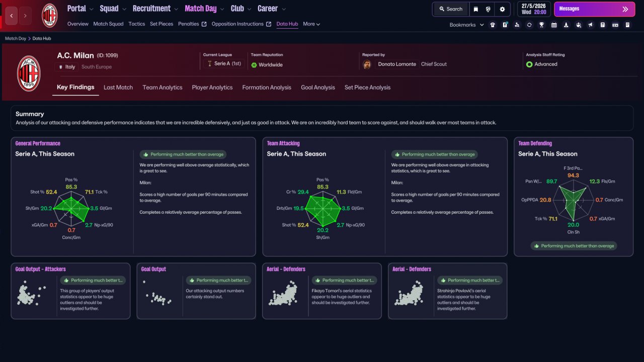Image resolution: width=644 pixels, height=362 pixels.
Task: Click the 'South Europe' region text
Action: coord(97,67)
